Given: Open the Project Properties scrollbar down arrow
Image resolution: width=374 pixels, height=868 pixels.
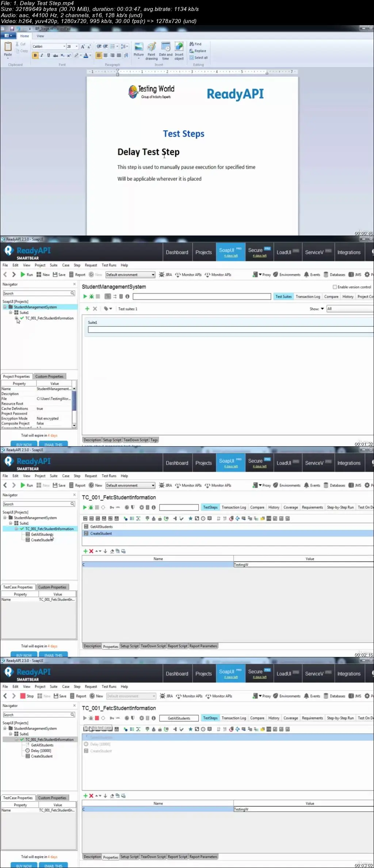Looking at the screenshot, I should [x=74, y=425].
